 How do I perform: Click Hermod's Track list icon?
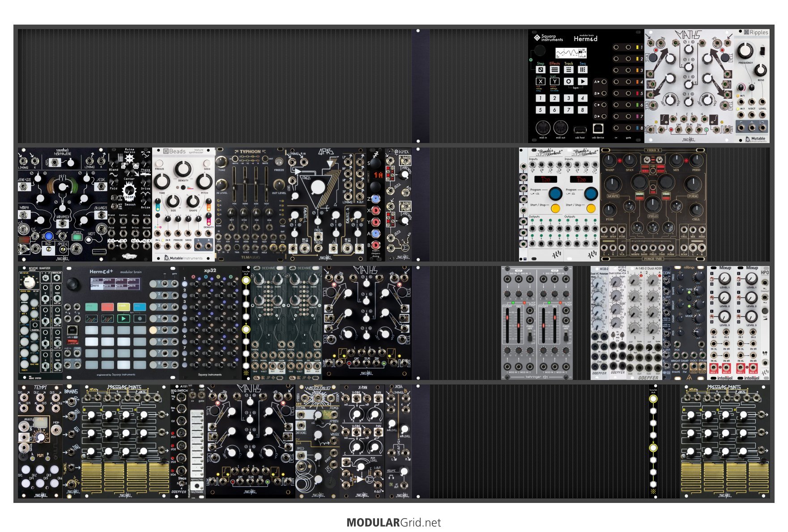coord(568,70)
